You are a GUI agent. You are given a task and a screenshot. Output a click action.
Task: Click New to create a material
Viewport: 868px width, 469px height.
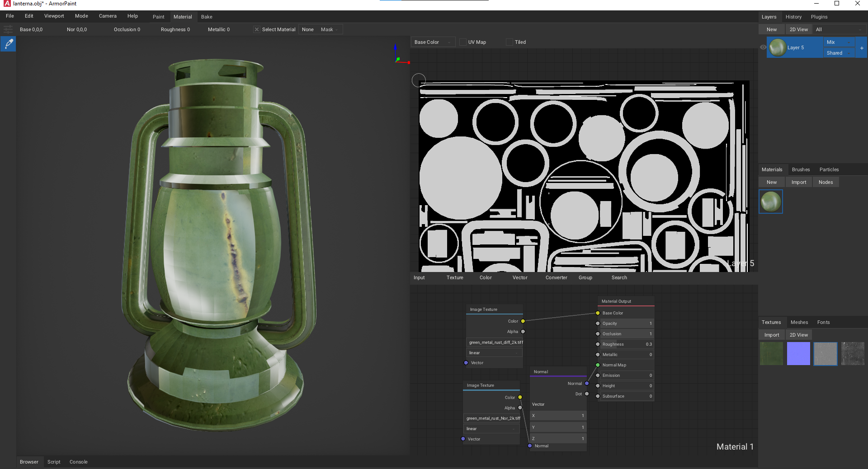tap(771, 182)
